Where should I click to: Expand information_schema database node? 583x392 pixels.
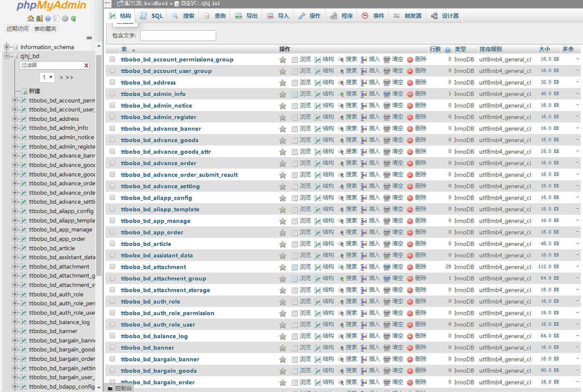pyautogui.click(x=7, y=47)
